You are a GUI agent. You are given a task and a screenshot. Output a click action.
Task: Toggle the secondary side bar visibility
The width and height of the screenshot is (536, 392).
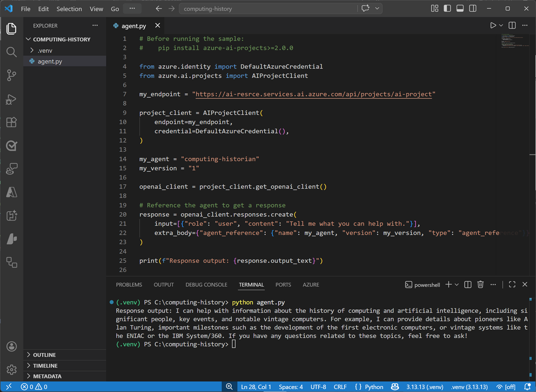click(473, 8)
